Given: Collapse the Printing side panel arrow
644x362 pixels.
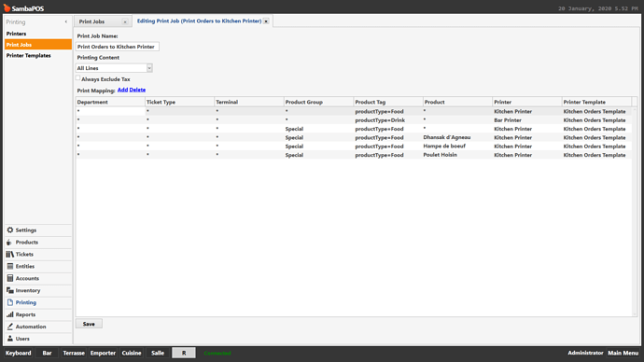Looking at the screenshot, I should (65, 21).
